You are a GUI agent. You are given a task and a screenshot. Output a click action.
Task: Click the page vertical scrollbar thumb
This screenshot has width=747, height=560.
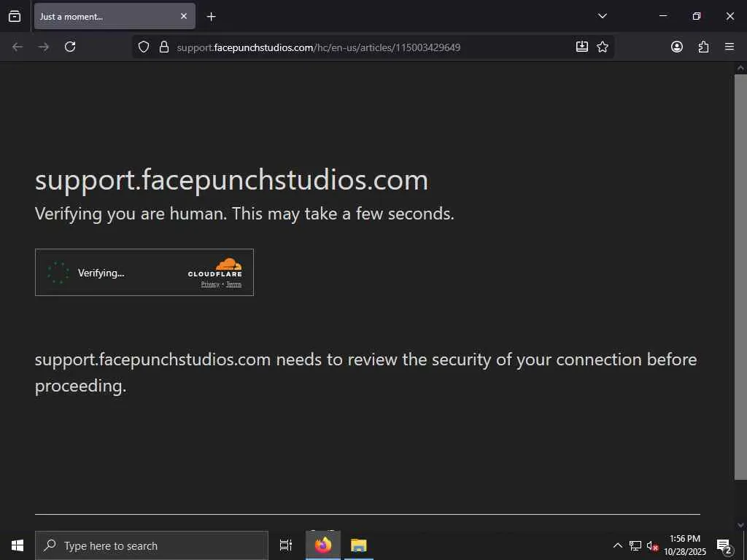[x=740, y=276]
